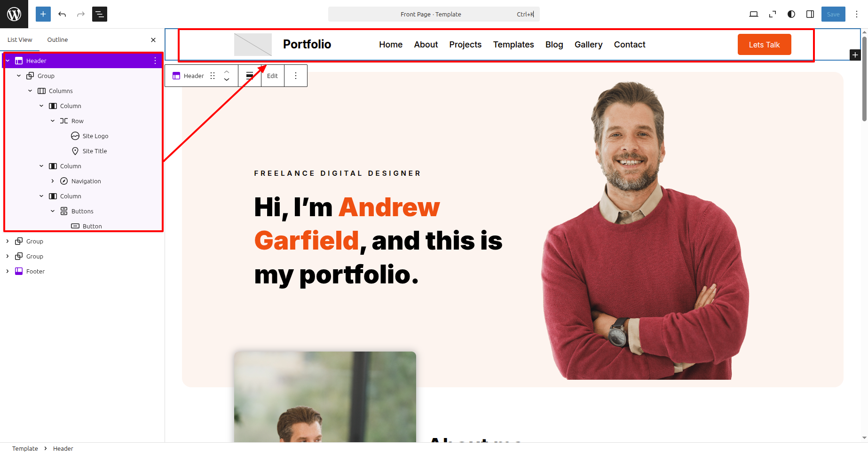Open the desktop view preview icon

[754, 14]
